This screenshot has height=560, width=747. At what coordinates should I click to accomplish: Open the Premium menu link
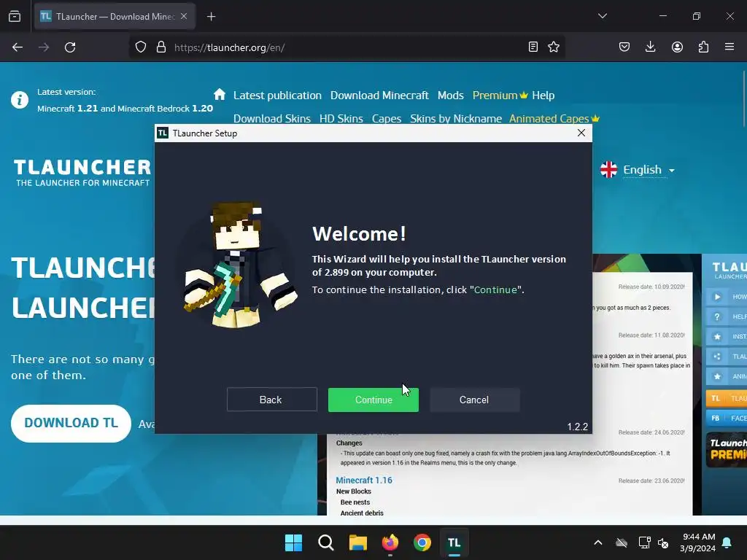[500, 96]
